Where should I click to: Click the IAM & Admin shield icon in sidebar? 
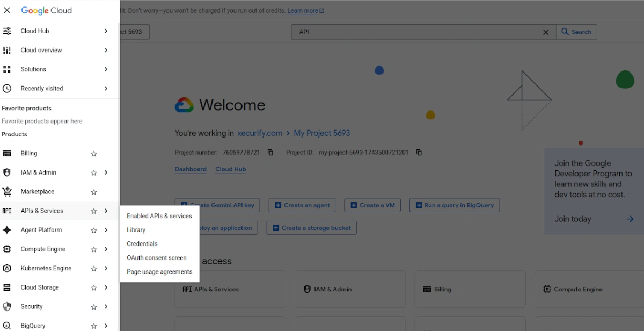(x=7, y=172)
